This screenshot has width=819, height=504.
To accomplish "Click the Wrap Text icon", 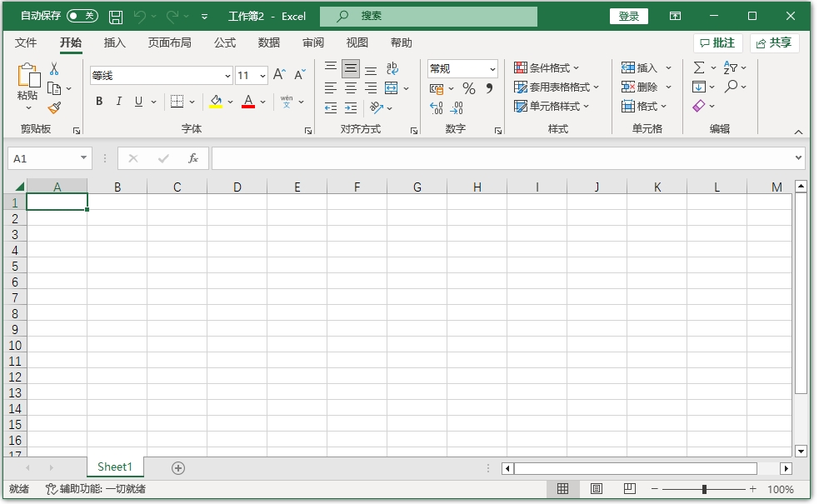I will pyautogui.click(x=392, y=68).
